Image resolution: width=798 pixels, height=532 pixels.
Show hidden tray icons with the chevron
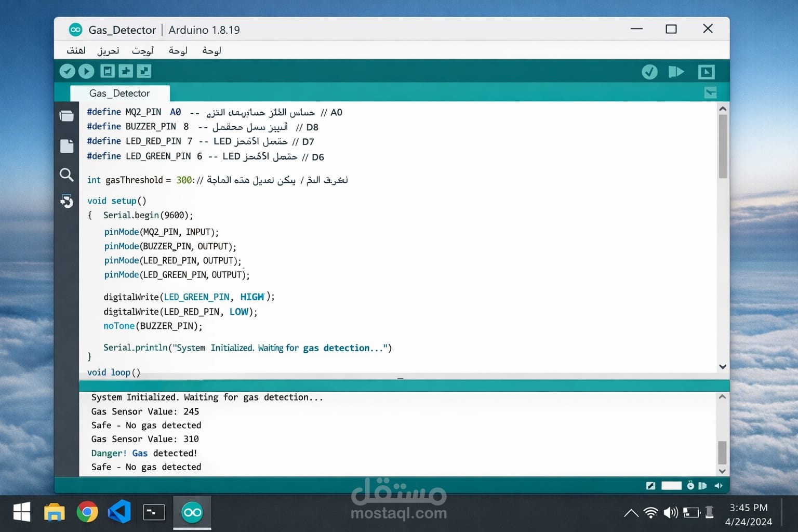631,513
